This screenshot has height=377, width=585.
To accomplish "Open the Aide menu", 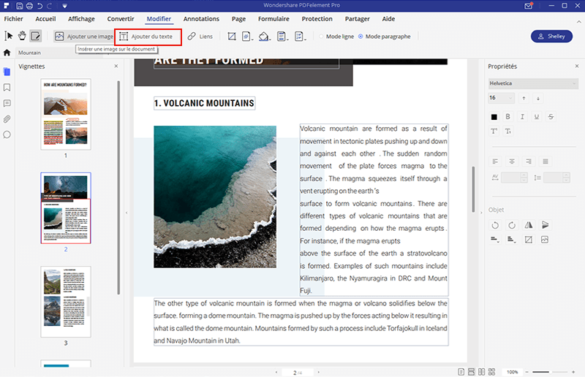I will point(388,19).
